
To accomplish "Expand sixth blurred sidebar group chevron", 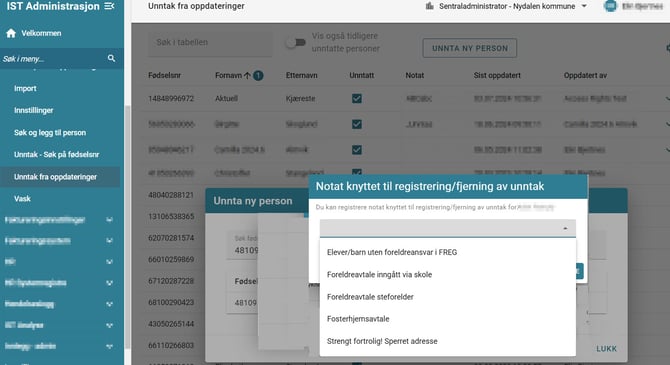I will pyautogui.click(x=109, y=325).
